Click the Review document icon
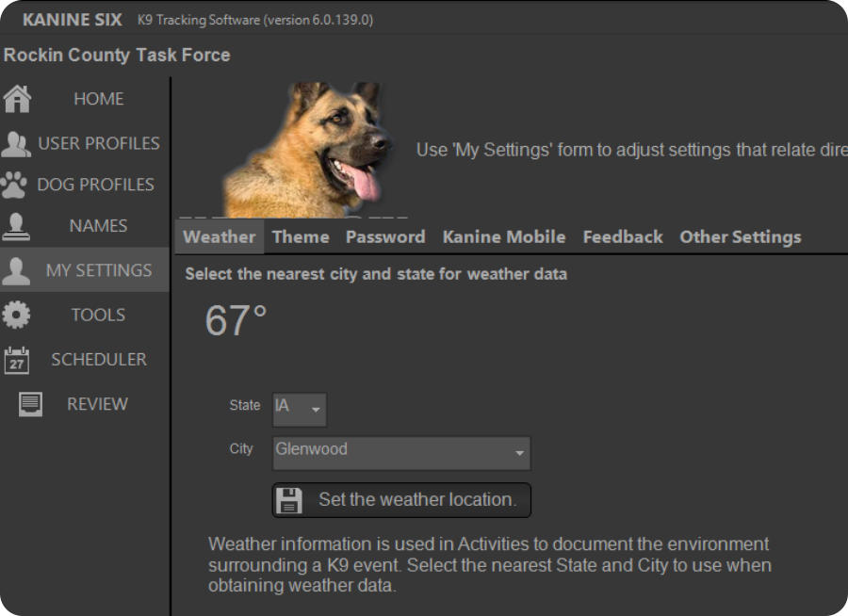The width and height of the screenshot is (848, 616). [30, 404]
